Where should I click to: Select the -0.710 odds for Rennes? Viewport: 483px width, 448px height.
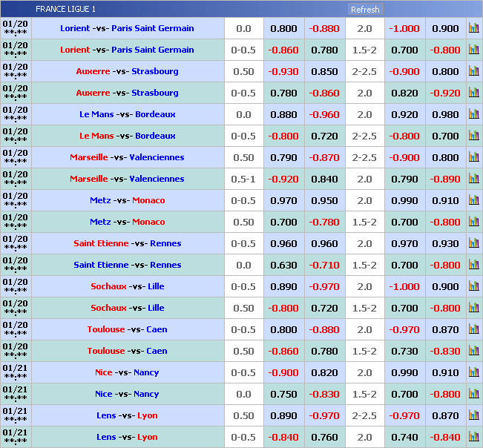[324, 266]
